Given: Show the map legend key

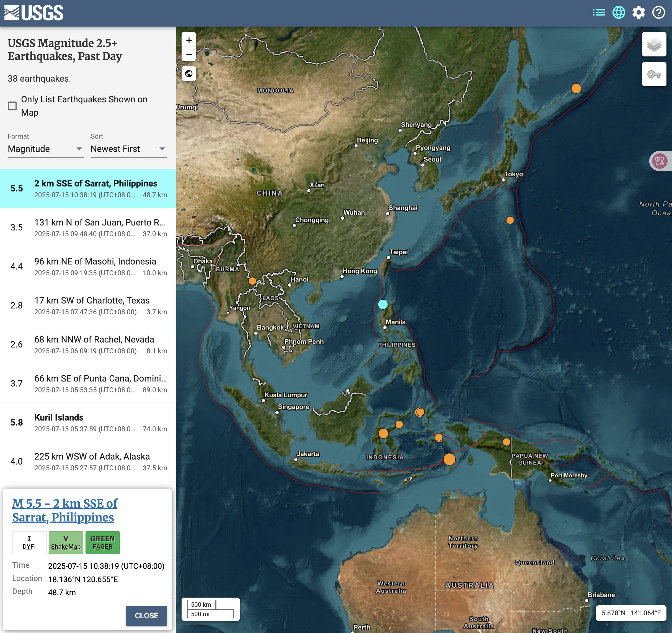Looking at the screenshot, I should click(x=654, y=74).
